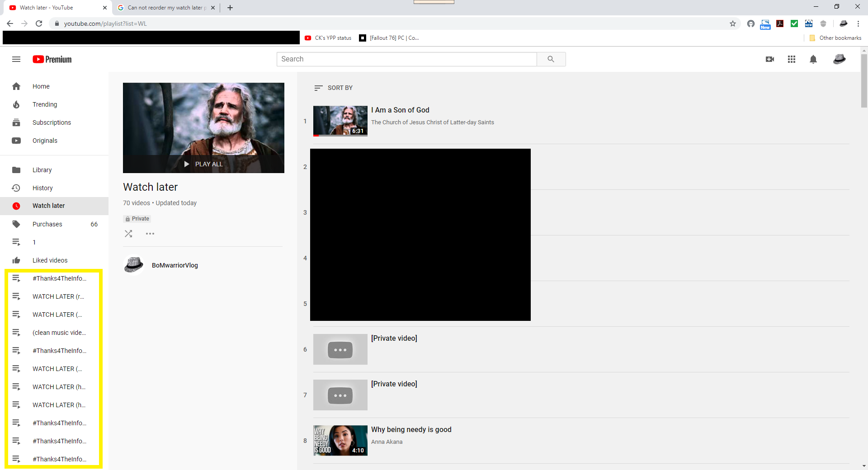Viewport: 868px width, 470px height.
Task: Open the playlist three-dot options menu
Action: pyautogui.click(x=150, y=234)
